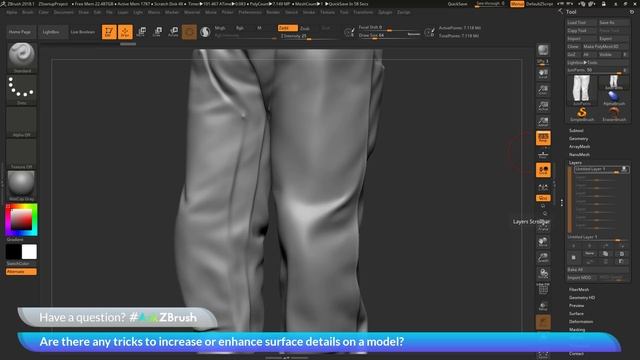Click the Zoom3D view icon
The image size is (640, 360).
click(543, 258)
